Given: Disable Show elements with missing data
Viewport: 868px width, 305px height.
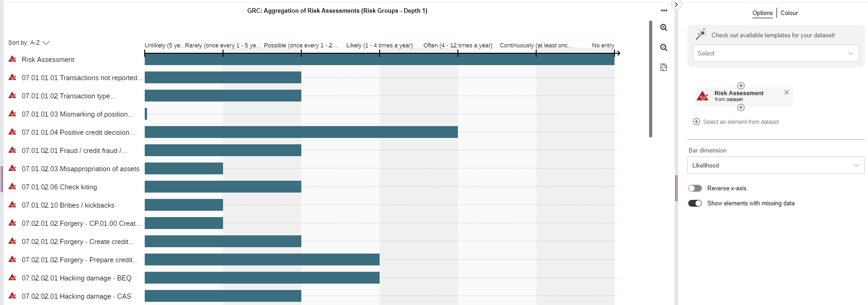Looking at the screenshot, I should point(695,203).
